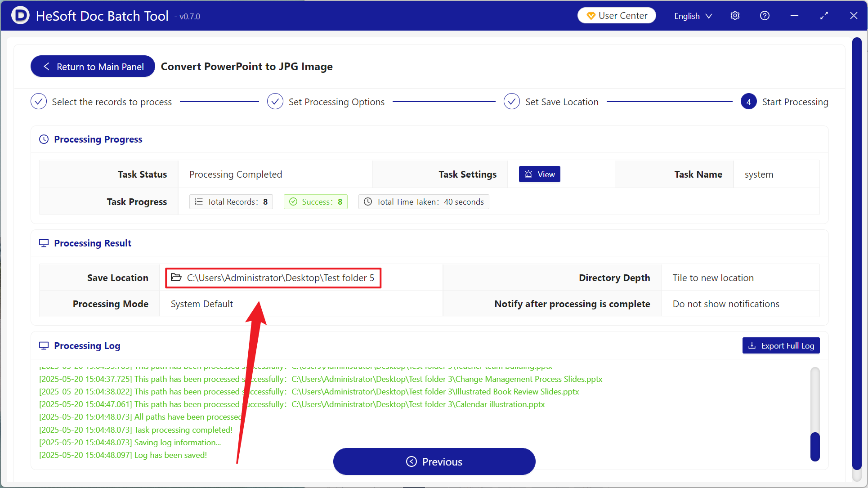868x488 pixels.
Task: Click System Default processing mode value
Action: (x=202, y=304)
